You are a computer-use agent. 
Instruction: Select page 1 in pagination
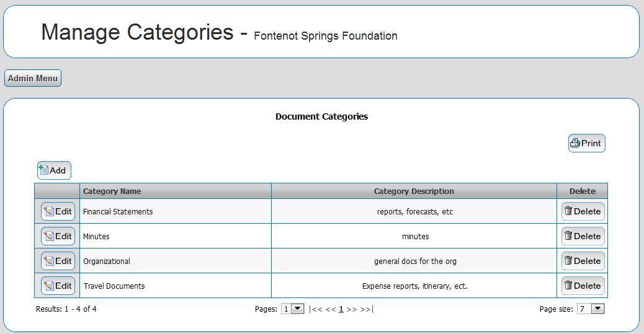(341, 309)
